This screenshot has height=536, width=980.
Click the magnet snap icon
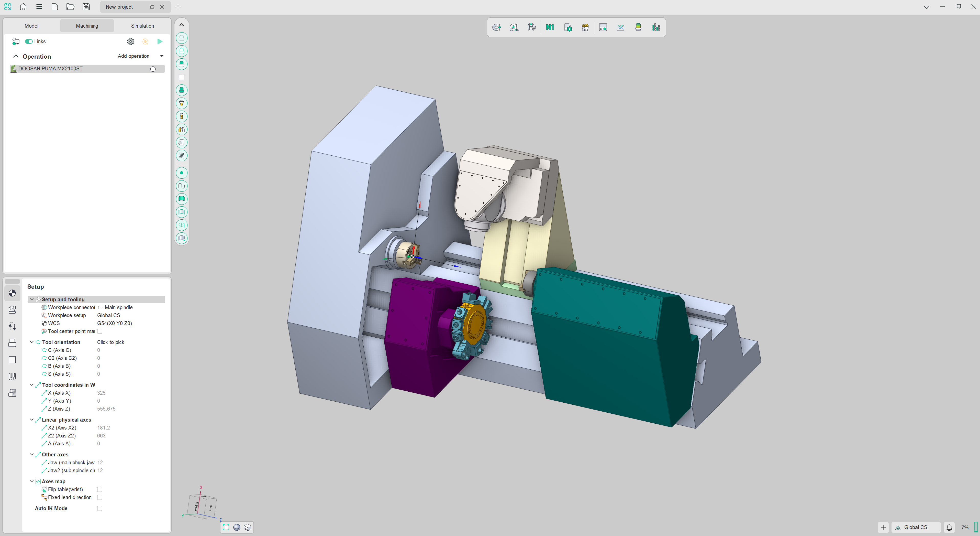click(x=496, y=27)
